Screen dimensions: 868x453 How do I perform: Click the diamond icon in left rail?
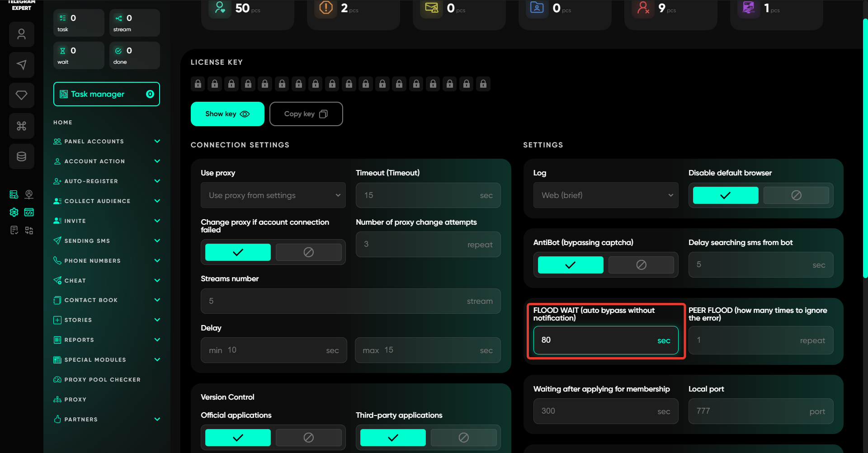click(21, 95)
